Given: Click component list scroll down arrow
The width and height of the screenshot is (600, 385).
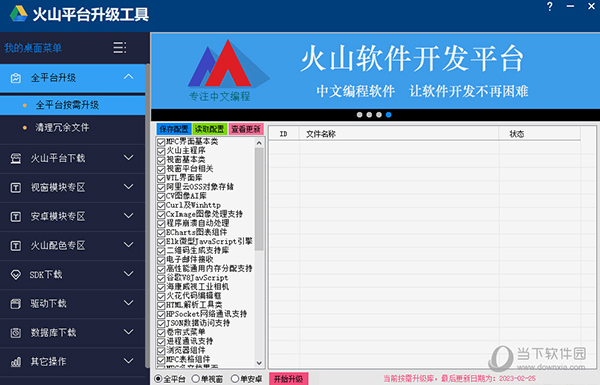Looking at the screenshot, I should (x=259, y=363).
